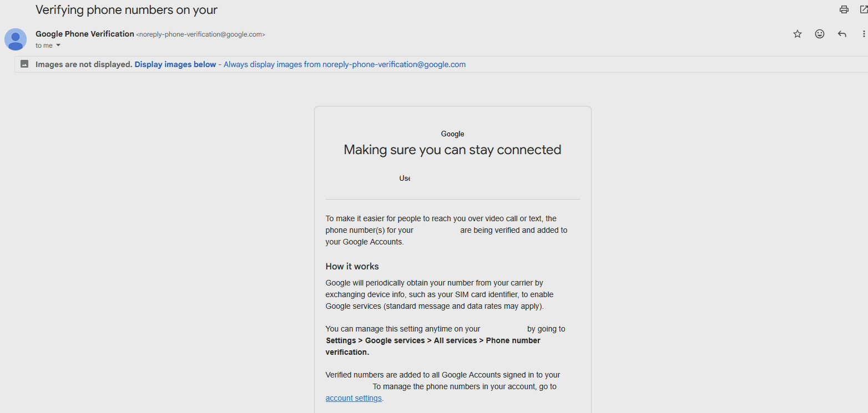Click the image icon in the images banner

[24, 64]
